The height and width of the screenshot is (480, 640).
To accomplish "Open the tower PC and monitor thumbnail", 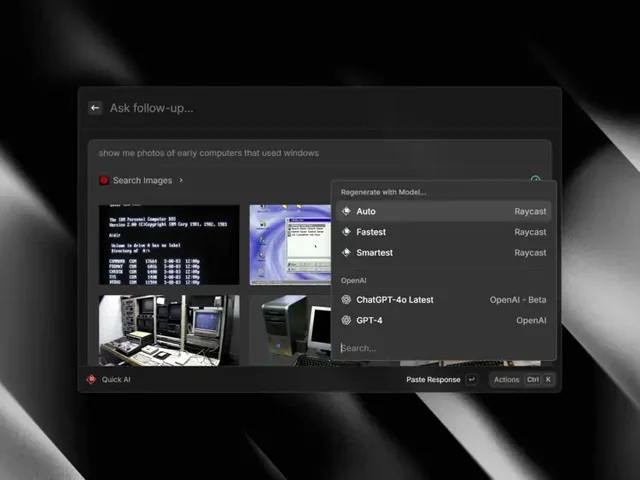I will click(290, 330).
